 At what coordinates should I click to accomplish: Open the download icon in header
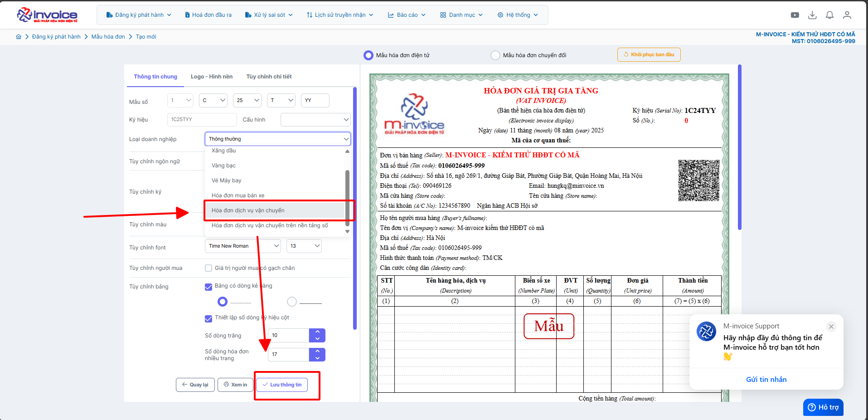click(812, 15)
